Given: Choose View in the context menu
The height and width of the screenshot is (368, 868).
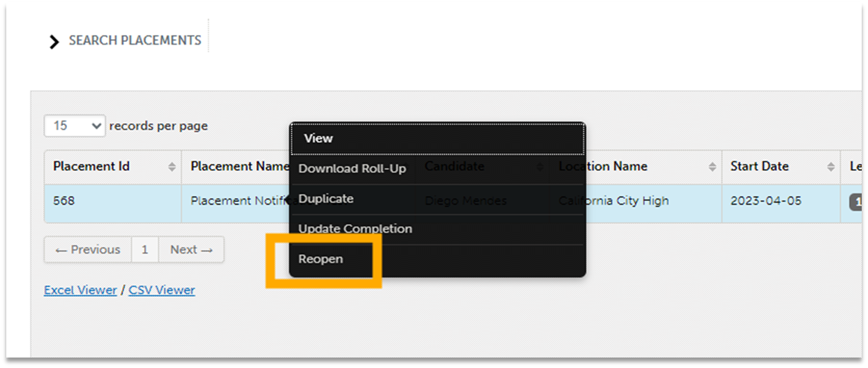Looking at the screenshot, I should coord(437,138).
